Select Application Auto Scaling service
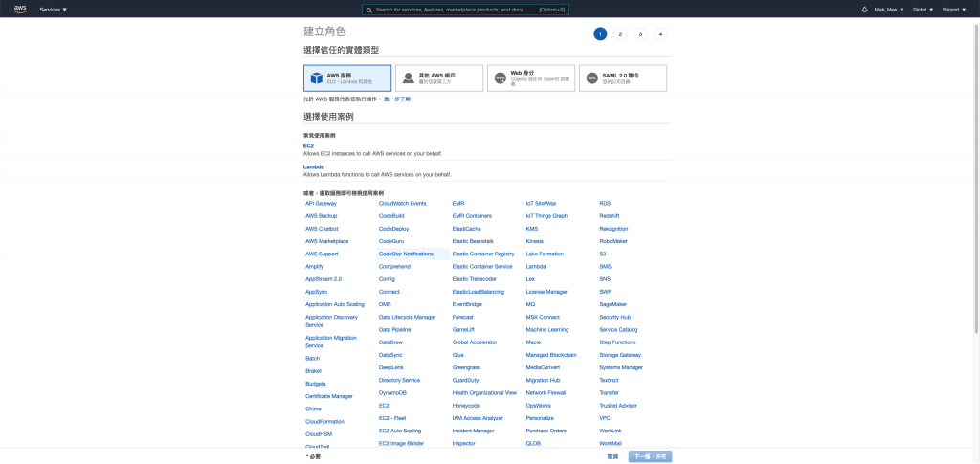980x464 pixels. tap(334, 305)
